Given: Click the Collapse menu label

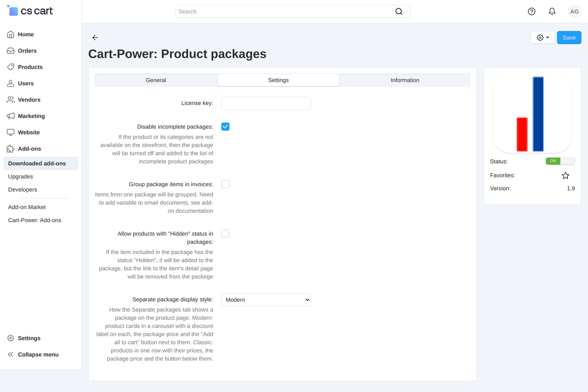Looking at the screenshot, I should coord(38,354).
